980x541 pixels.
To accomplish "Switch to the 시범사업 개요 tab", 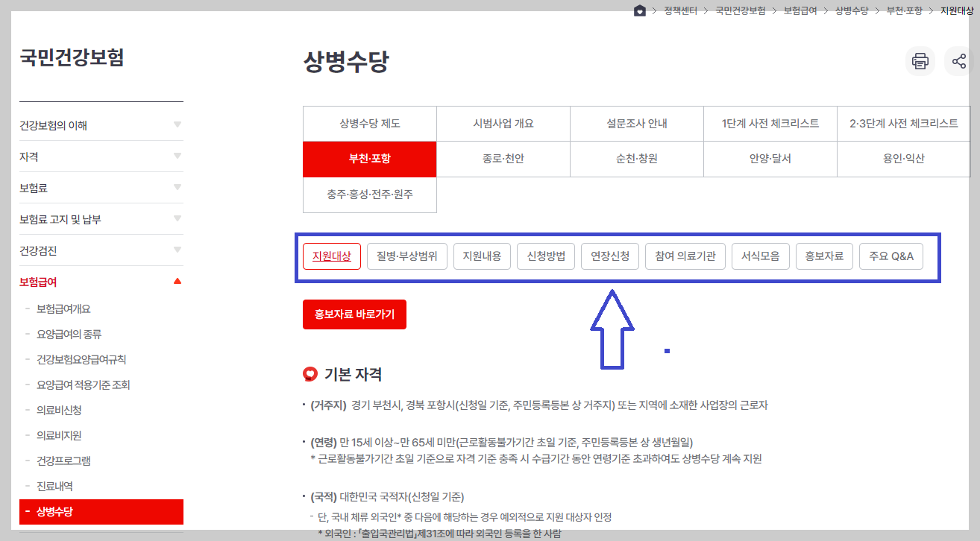I will [503, 123].
